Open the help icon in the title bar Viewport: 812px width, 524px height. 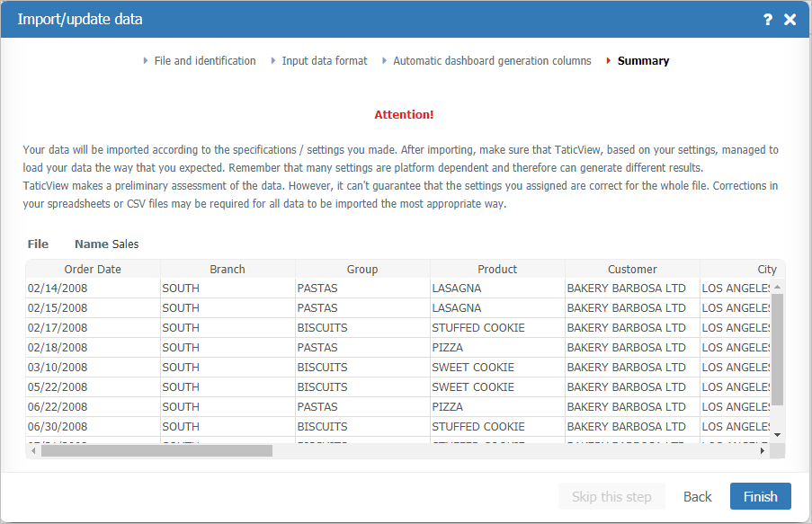tap(767, 19)
